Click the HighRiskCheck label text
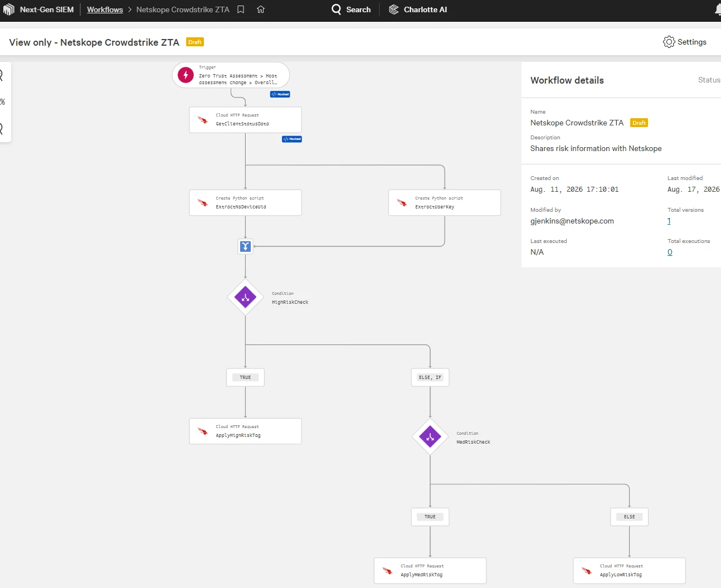This screenshot has width=721, height=588. pos(290,302)
